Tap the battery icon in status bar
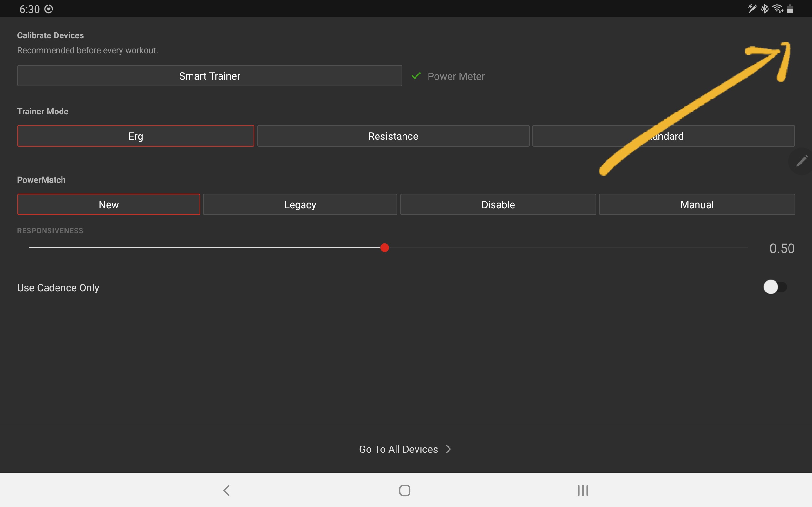This screenshot has height=507, width=812. (790, 9)
